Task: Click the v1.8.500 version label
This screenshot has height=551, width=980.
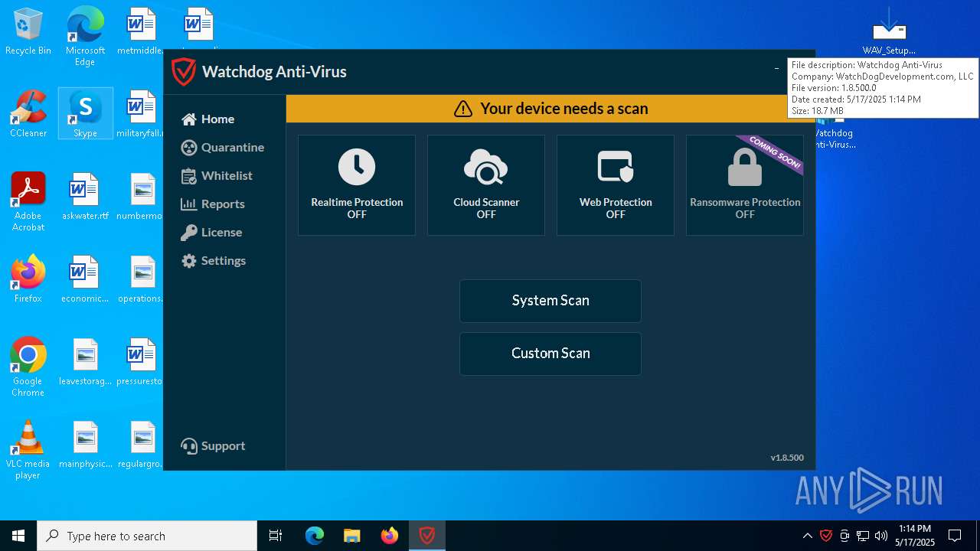Action: [x=787, y=458]
